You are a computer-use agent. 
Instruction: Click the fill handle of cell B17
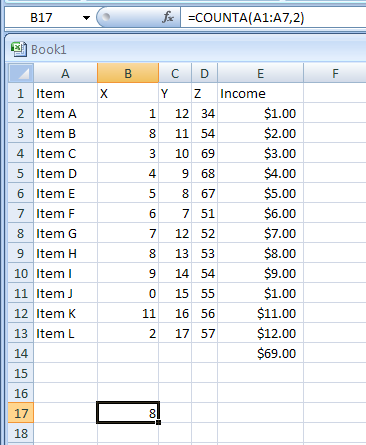[158, 422]
